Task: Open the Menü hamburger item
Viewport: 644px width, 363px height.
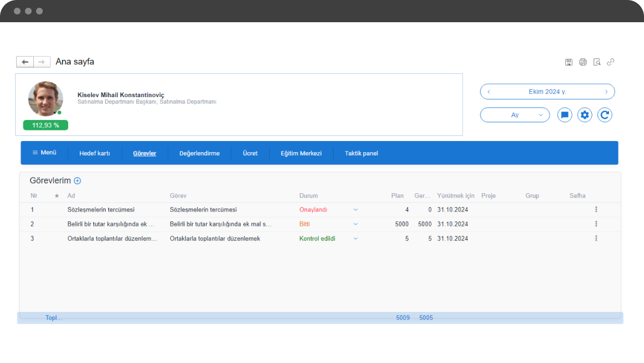Action: click(x=44, y=153)
